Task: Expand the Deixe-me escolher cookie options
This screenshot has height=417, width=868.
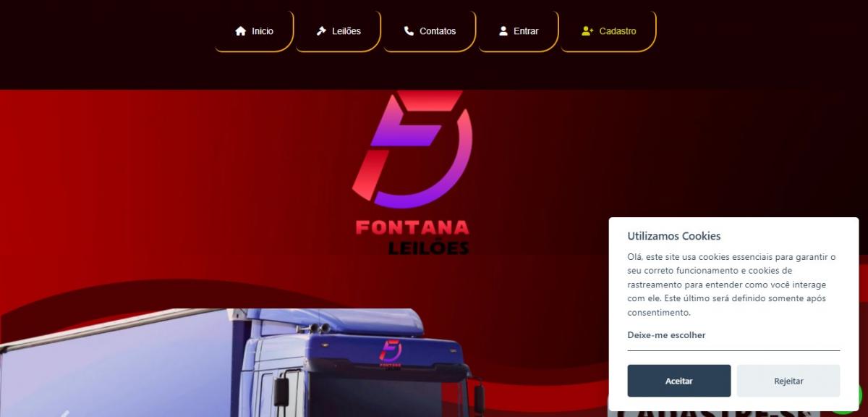Action: tap(666, 335)
